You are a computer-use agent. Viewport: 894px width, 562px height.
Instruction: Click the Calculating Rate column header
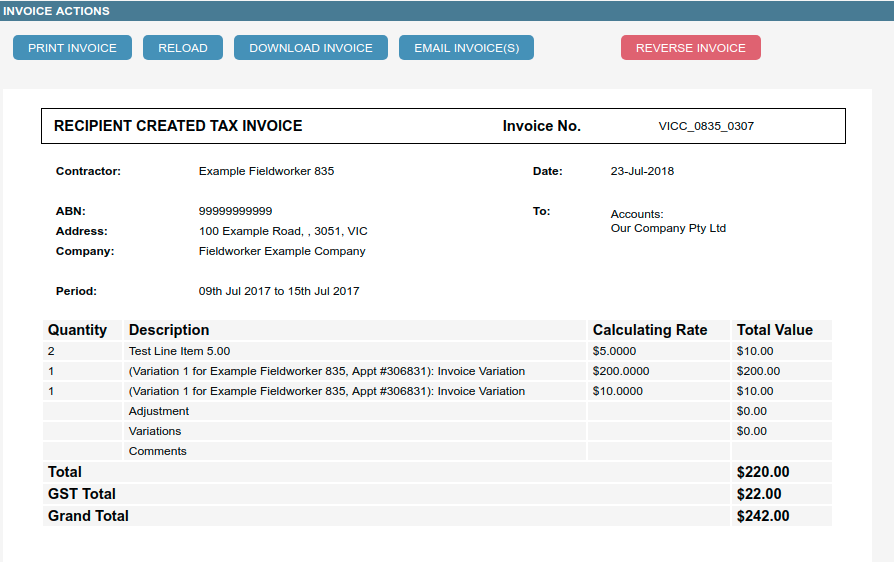(x=649, y=330)
